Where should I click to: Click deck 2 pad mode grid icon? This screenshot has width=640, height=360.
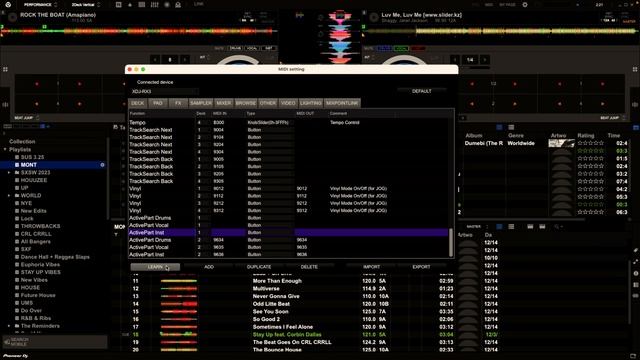point(635,69)
